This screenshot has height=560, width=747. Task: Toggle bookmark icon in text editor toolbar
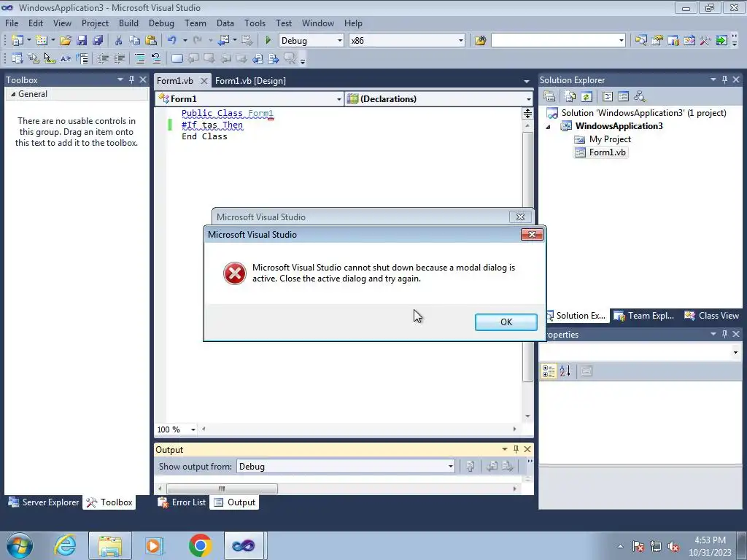pos(177,58)
